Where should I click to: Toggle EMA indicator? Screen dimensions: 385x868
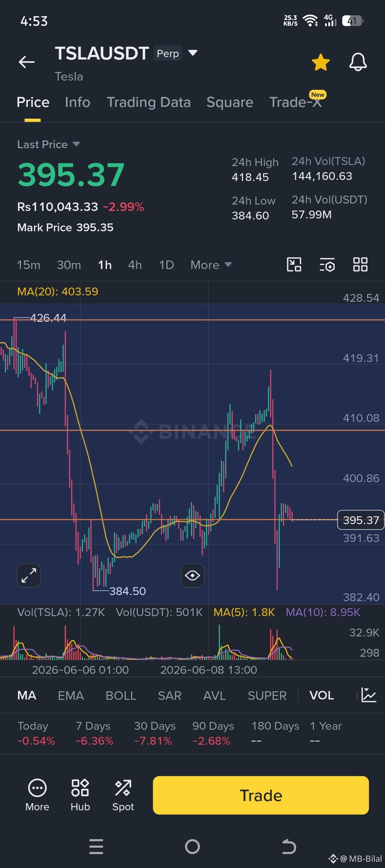click(x=71, y=695)
